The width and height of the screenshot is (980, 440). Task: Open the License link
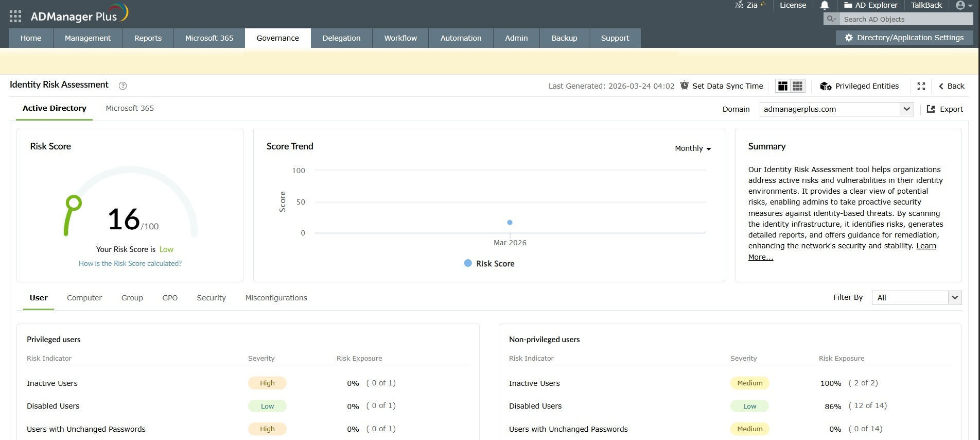click(793, 5)
